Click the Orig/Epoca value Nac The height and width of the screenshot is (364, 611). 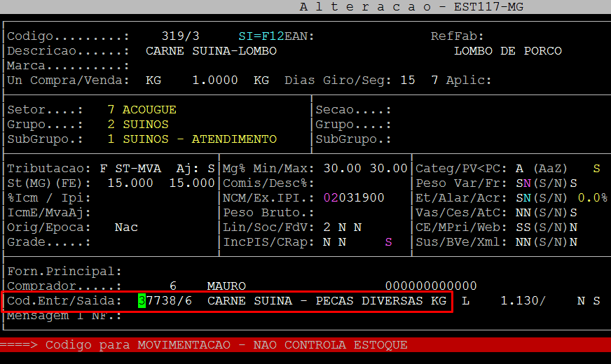click(126, 227)
